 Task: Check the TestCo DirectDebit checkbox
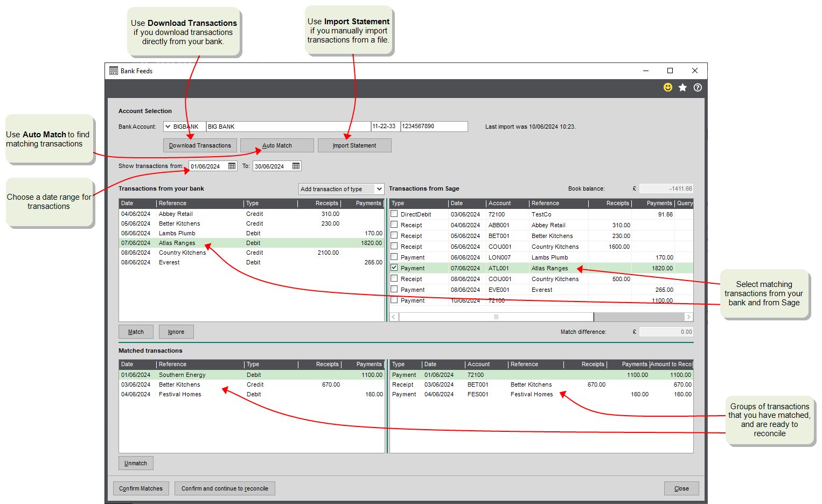pyautogui.click(x=394, y=214)
